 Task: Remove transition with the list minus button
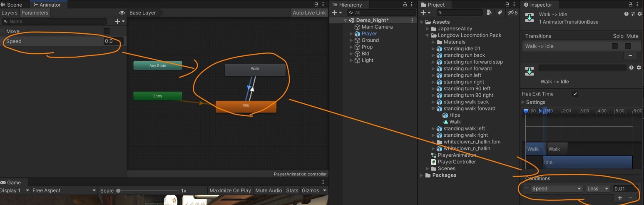[x=630, y=55]
